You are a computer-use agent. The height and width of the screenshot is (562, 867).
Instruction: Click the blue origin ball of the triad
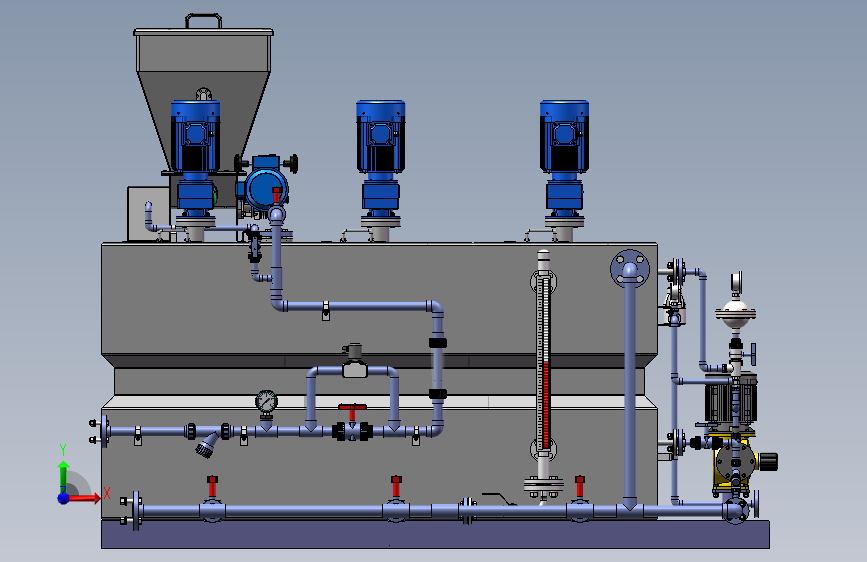pyautogui.click(x=64, y=498)
